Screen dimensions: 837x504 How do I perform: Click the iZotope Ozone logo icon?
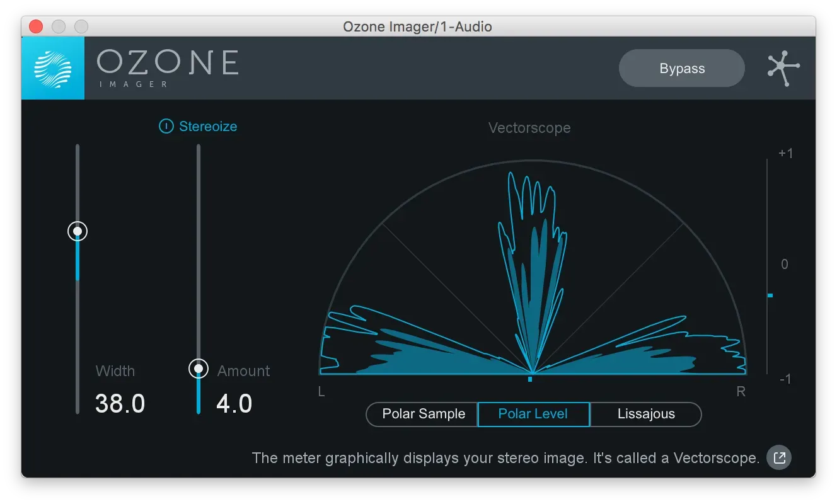click(53, 67)
